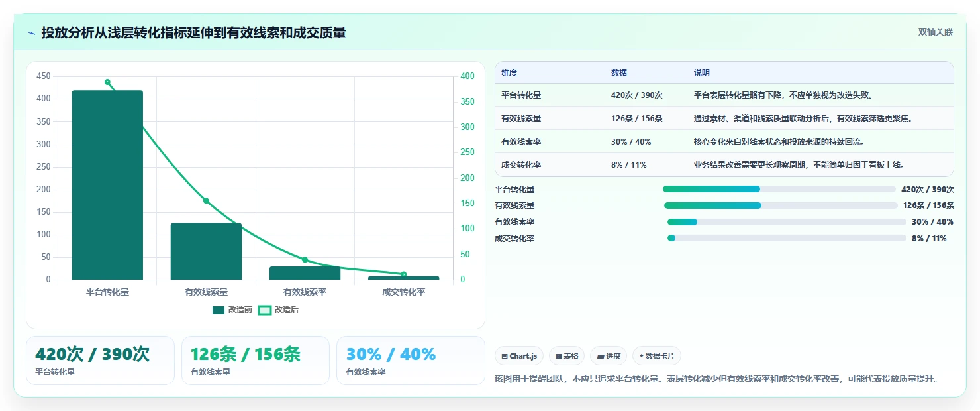Select the table cell 8% / 11%

[629, 165]
